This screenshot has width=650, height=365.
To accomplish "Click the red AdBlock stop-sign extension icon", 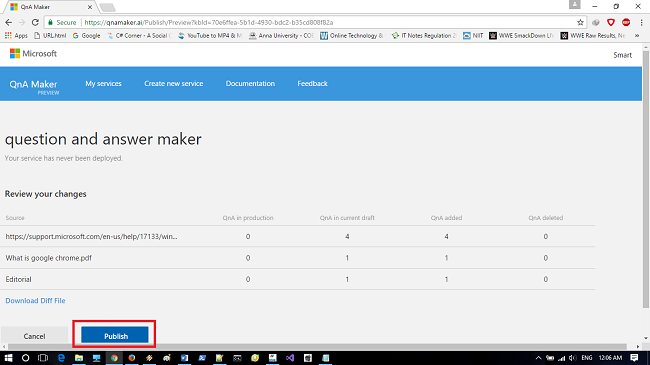I will [626, 22].
